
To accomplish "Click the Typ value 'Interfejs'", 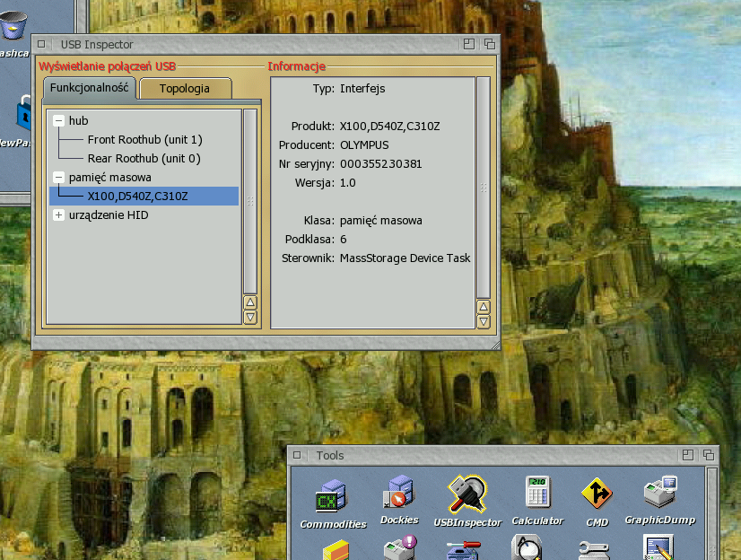I will [x=362, y=89].
